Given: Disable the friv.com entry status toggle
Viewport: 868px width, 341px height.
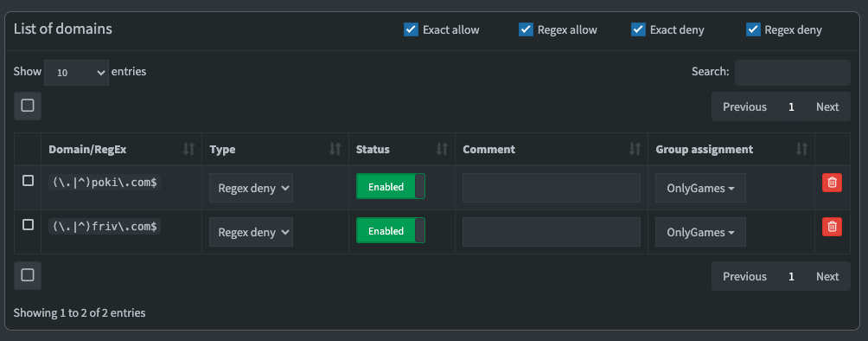Looking at the screenshot, I should coord(390,231).
